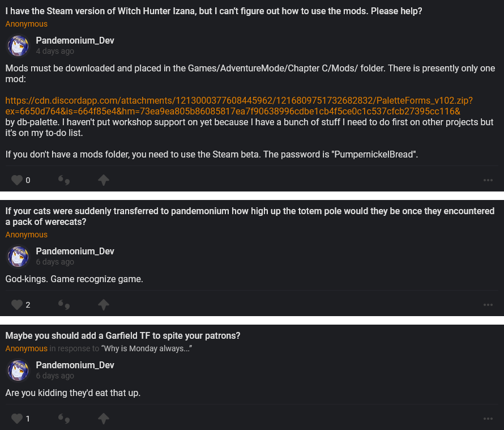The height and width of the screenshot is (430, 504).
Task: Click the "4 days ago" timestamp
Action: point(55,51)
